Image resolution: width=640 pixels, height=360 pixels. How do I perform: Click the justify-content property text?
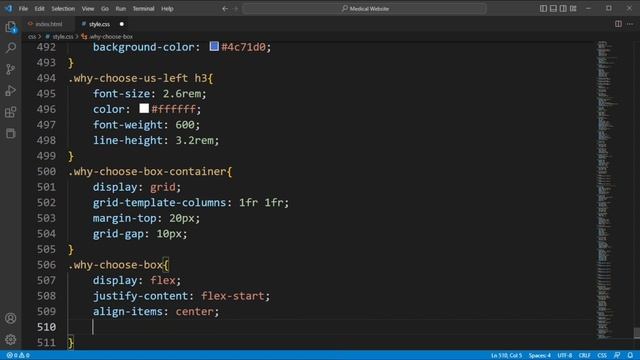[140, 296]
